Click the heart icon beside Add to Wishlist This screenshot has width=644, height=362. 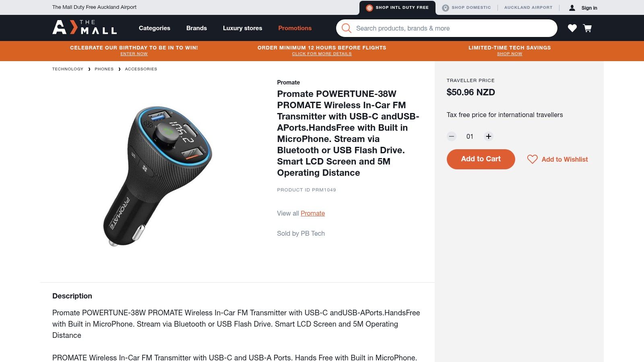[532, 159]
